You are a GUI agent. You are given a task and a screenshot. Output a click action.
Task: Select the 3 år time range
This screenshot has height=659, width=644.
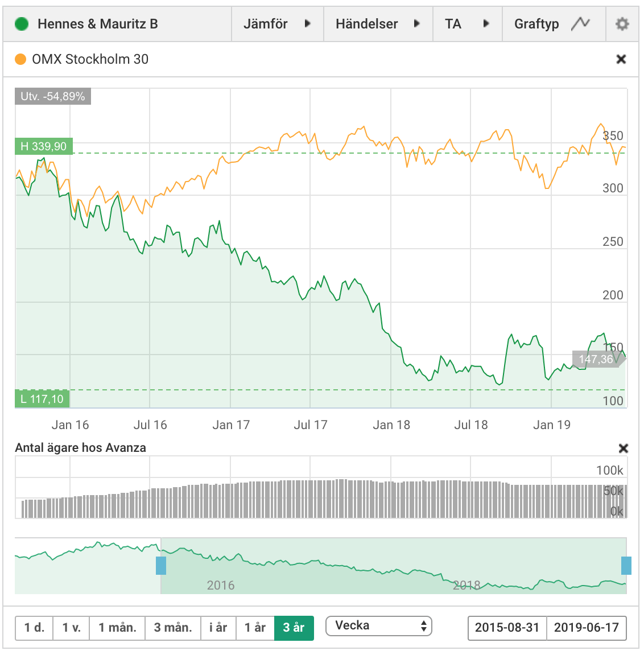tap(294, 628)
